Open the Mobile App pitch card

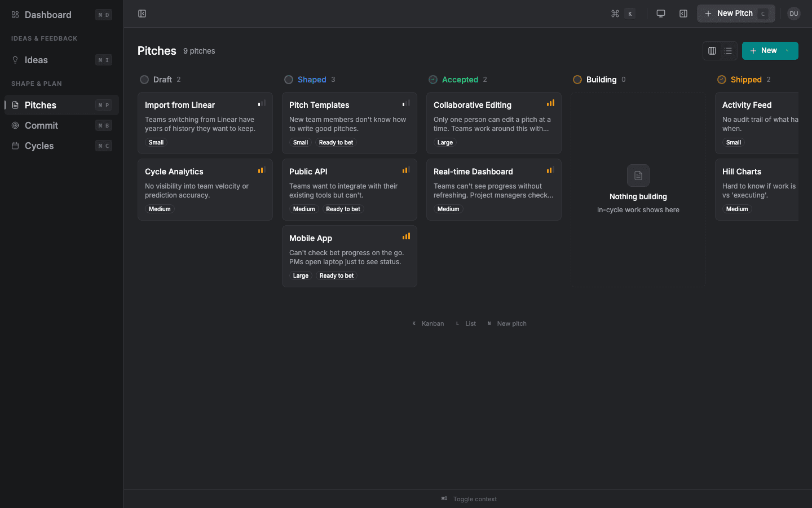[349, 256]
